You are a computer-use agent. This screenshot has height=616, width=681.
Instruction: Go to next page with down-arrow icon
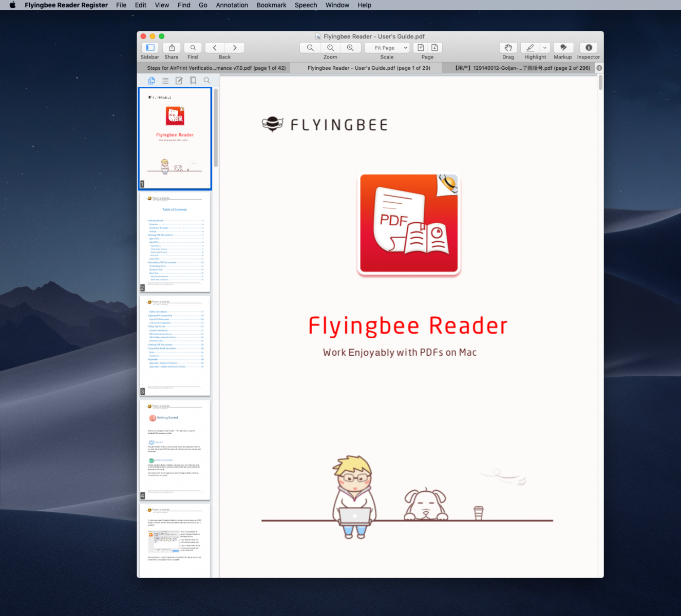(x=434, y=48)
